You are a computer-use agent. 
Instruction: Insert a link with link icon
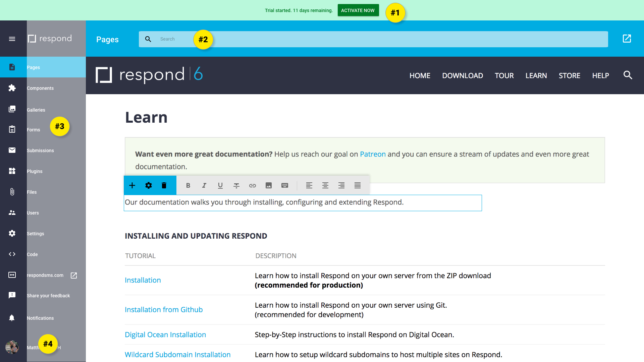pyautogui.click(x=253, y=185)
